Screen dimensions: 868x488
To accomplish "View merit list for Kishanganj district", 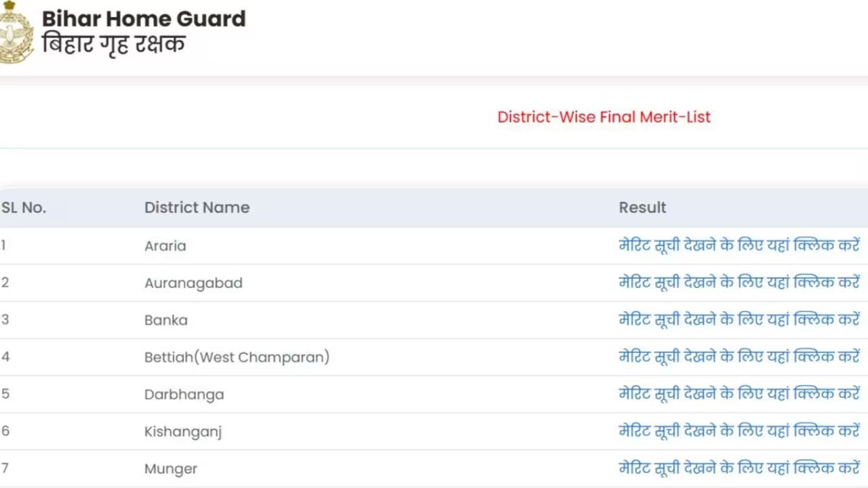I will 739,431.
